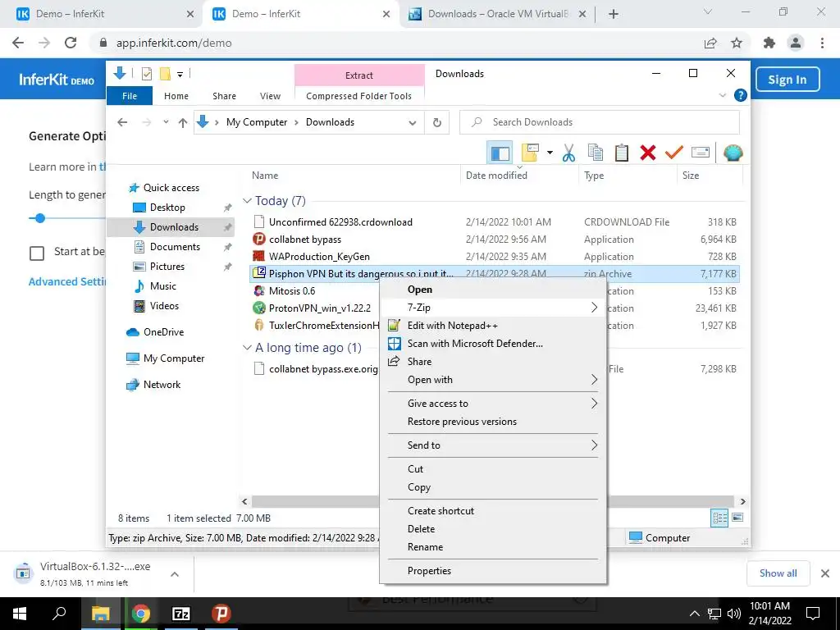The width and height of the screenshot is (840, 630).
Task: Collapse the A long time ago group
Action: [x=247, y=348]
